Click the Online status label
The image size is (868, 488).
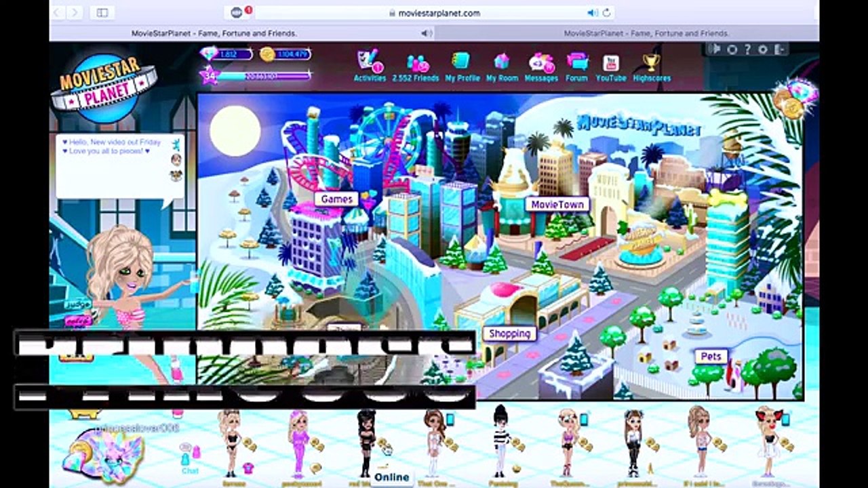[x=391, y=477]
